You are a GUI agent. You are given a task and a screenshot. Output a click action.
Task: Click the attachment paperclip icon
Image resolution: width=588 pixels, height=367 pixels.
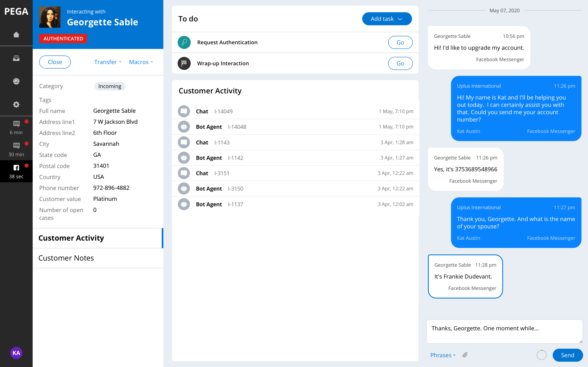[465, 355]
